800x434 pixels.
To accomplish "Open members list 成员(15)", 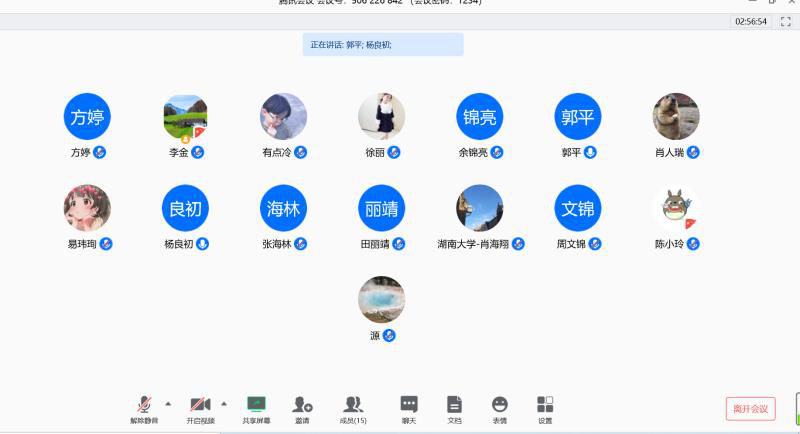I will click(x=353, y=408).
